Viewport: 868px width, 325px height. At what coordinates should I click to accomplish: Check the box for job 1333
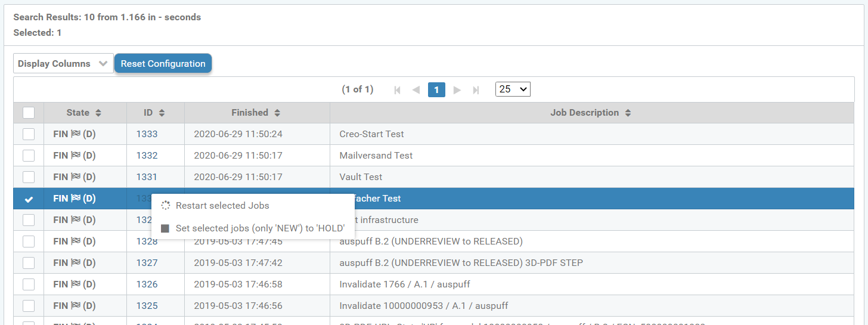[x=29, y=134]
